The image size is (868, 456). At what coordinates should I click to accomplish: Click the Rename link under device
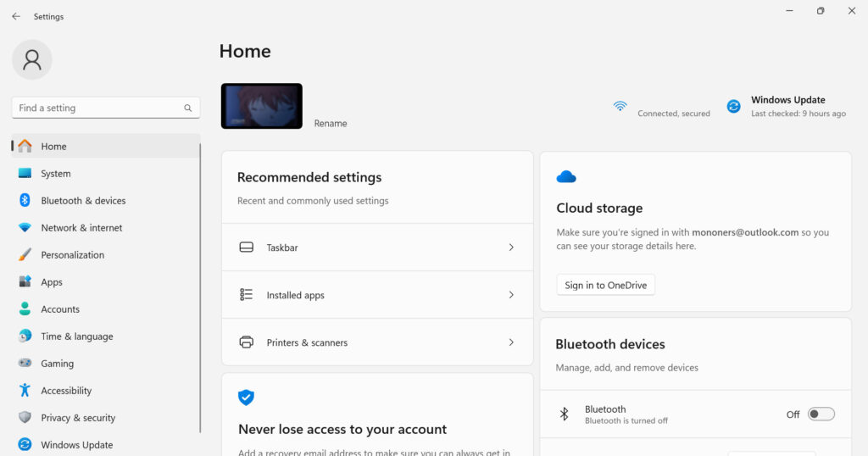coord(331,124)
